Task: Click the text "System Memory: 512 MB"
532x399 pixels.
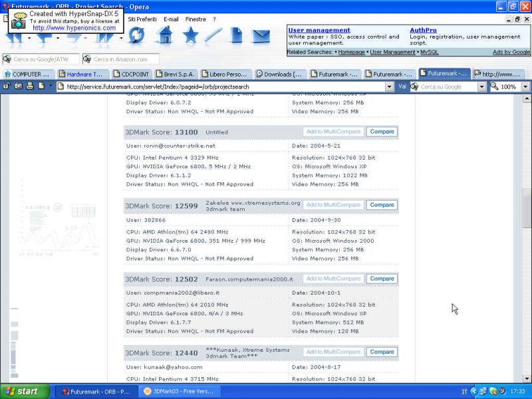Action: [328, 323]
